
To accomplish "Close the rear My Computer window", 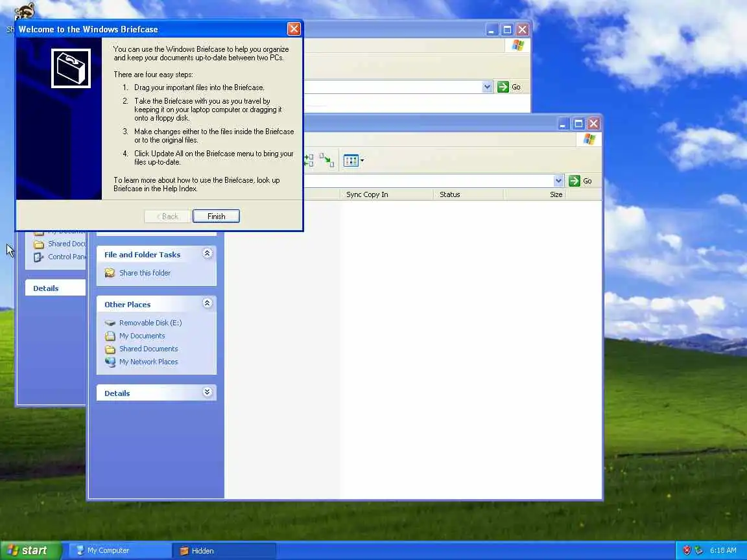I will click(x=523, y=30).
